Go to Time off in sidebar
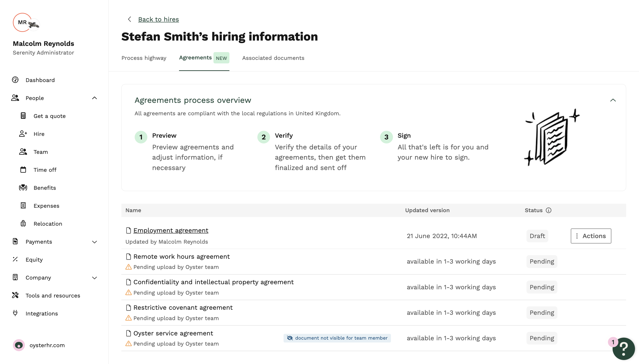Screen dimensions: 639x364 [x=45, y=170]
